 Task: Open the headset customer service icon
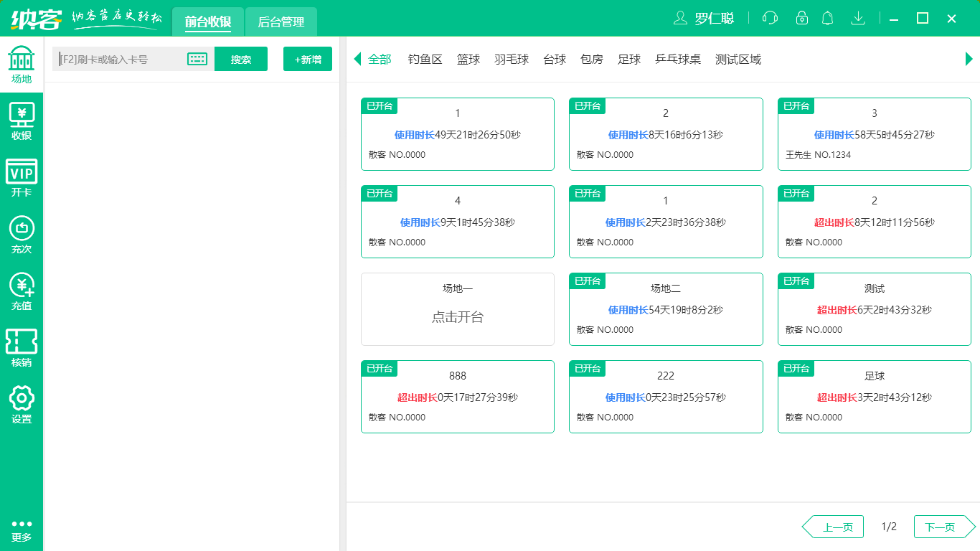coord(770,18)
